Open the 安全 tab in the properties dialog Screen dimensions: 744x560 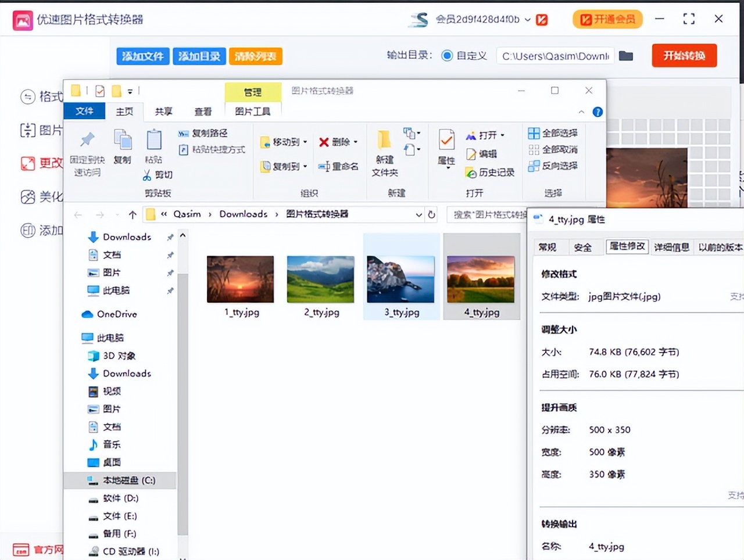pos(583,247)
